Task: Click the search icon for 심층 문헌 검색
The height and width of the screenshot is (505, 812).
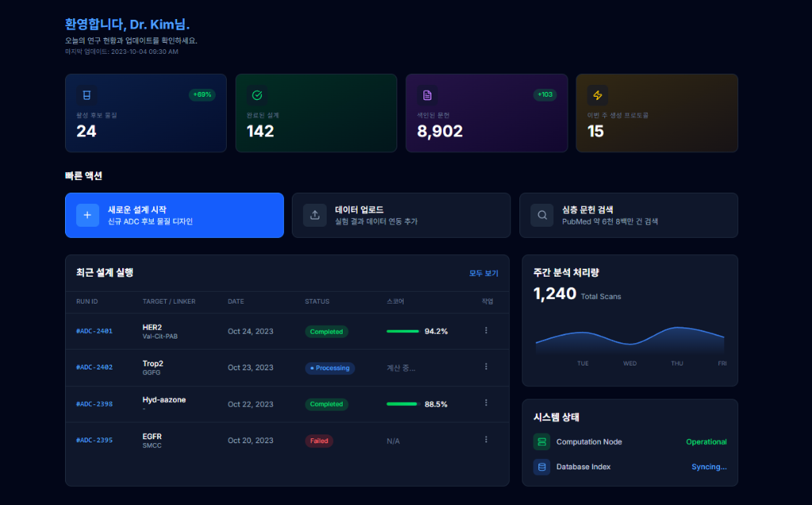Action: pyautogui.click(x=542, y=215)
